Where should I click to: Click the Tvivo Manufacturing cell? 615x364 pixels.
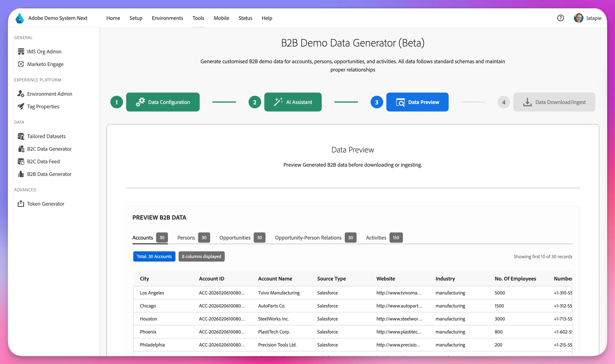(x=279, y=293)
